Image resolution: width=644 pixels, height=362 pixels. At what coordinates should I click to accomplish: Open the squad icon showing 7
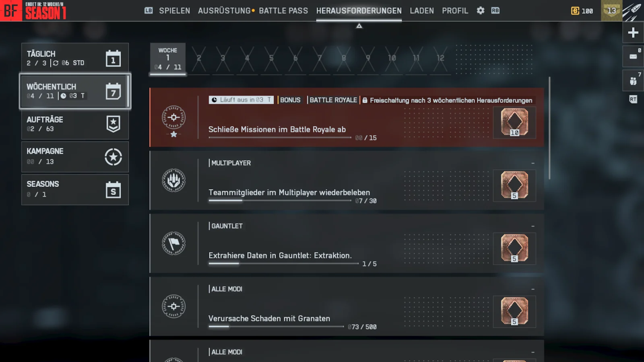[633, 80]
